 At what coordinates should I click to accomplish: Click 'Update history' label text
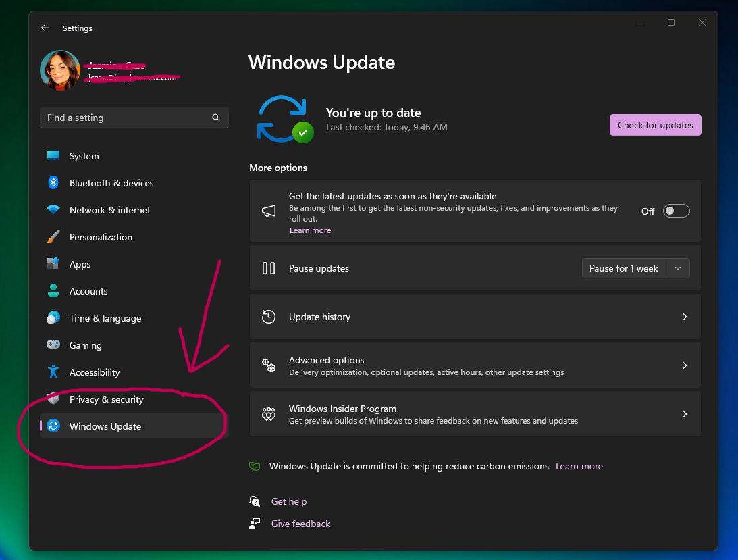pos(319,317)
